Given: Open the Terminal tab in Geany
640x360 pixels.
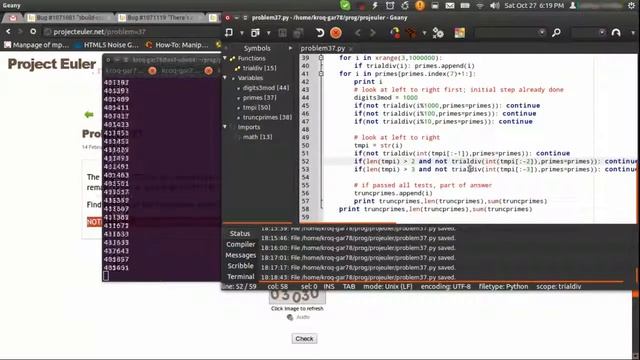Looking at the screenshot, I should pos(240,276).
